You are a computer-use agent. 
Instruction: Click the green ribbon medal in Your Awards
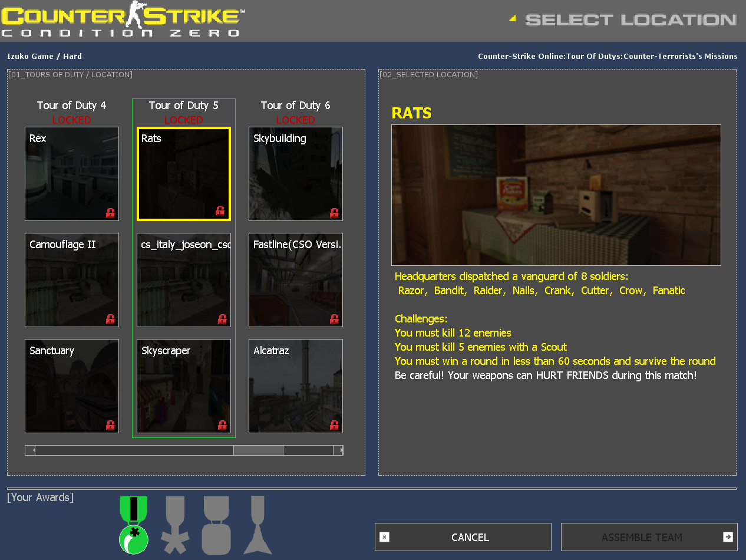(x=133, y=525)
